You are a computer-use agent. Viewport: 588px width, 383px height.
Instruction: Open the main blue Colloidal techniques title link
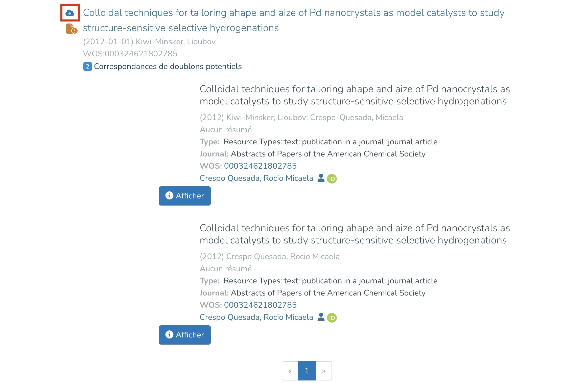(293, 13)
